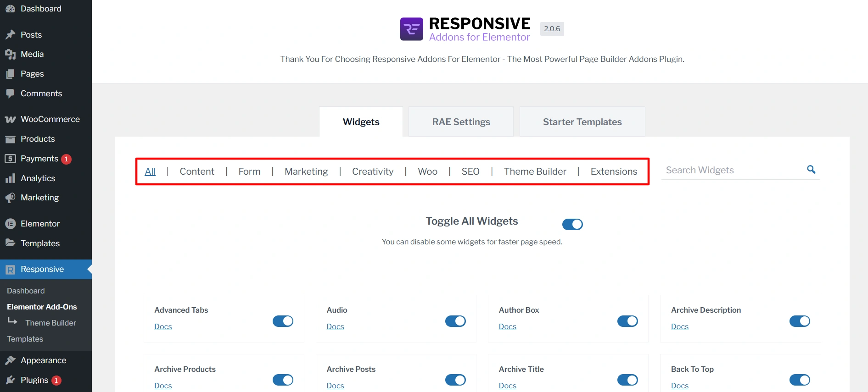Click the WooCommerce logo icon
The height and width of the screenshot is (392, 868).
point(10,119)
